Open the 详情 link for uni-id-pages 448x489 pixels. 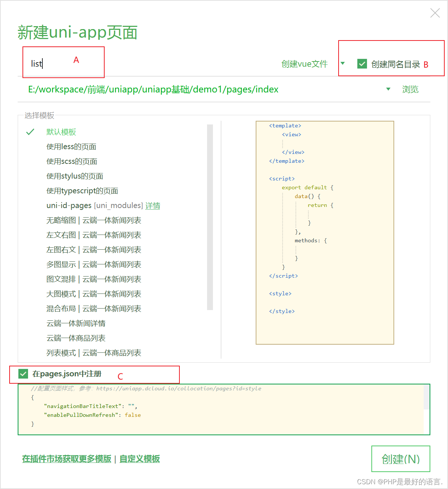(153, 205)
